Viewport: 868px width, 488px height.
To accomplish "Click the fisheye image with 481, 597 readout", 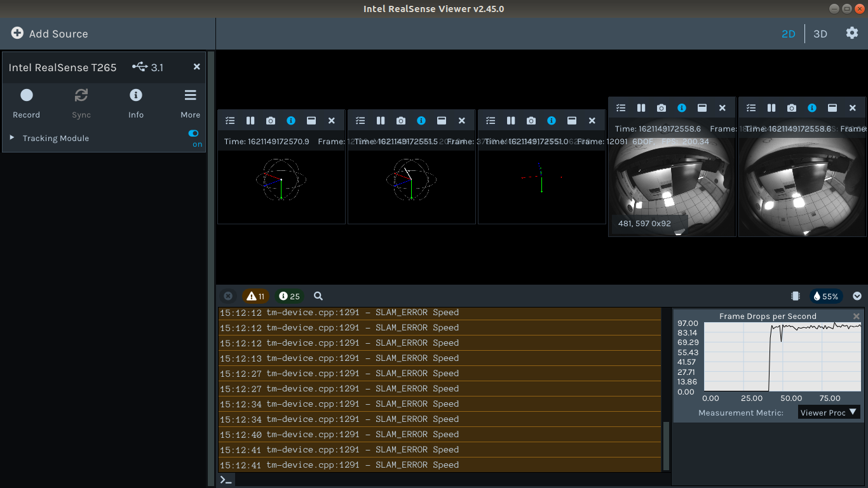I will [x=672, y=177].
